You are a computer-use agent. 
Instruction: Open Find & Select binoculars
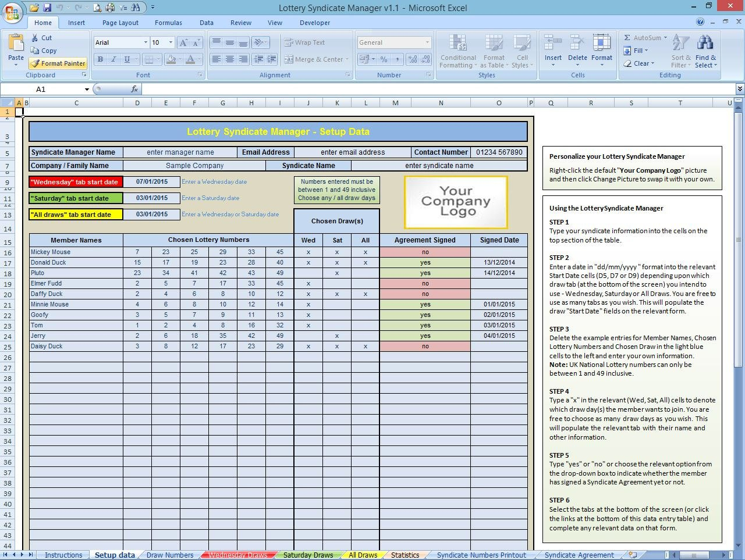pyautogui.click(x=705, y=44)
